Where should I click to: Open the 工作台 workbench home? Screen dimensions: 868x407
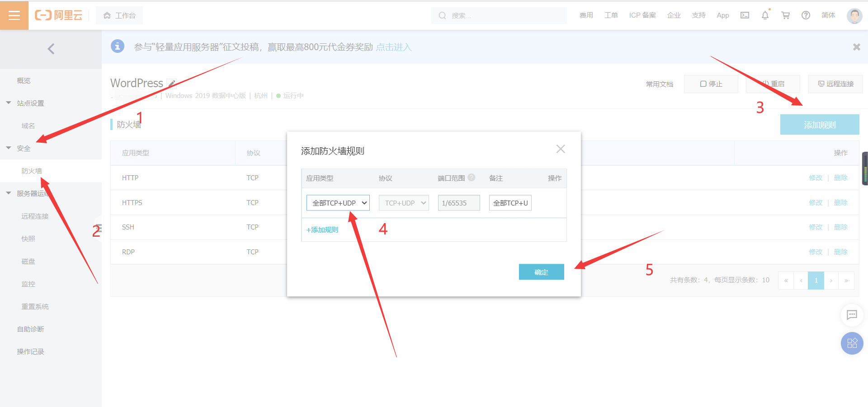(119, 15)
